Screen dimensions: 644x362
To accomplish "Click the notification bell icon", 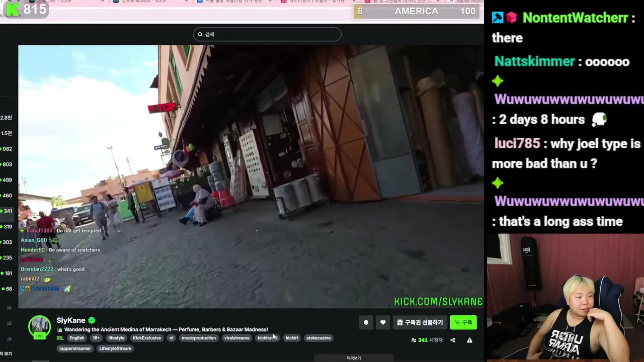I will pyautogui.click(x=366, y=323).
